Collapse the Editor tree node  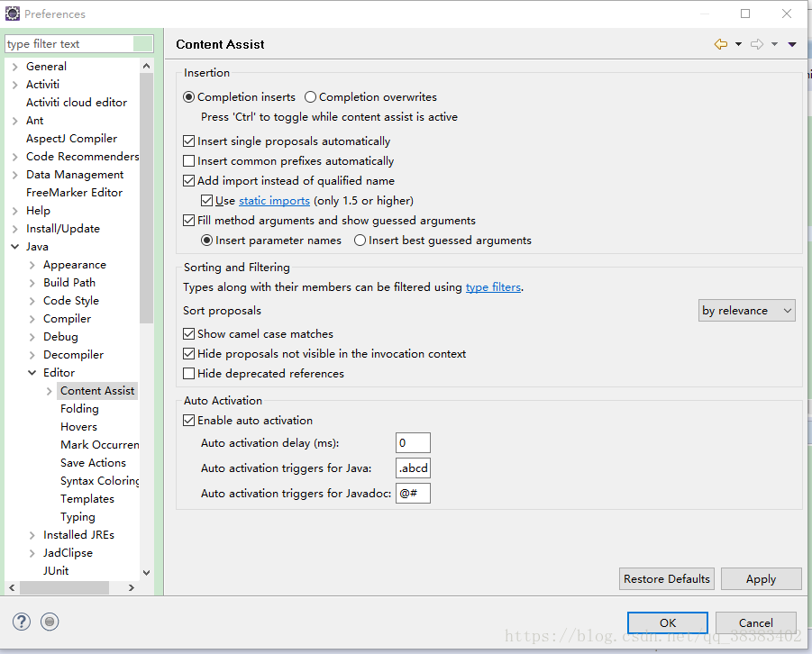click(32, 373)
